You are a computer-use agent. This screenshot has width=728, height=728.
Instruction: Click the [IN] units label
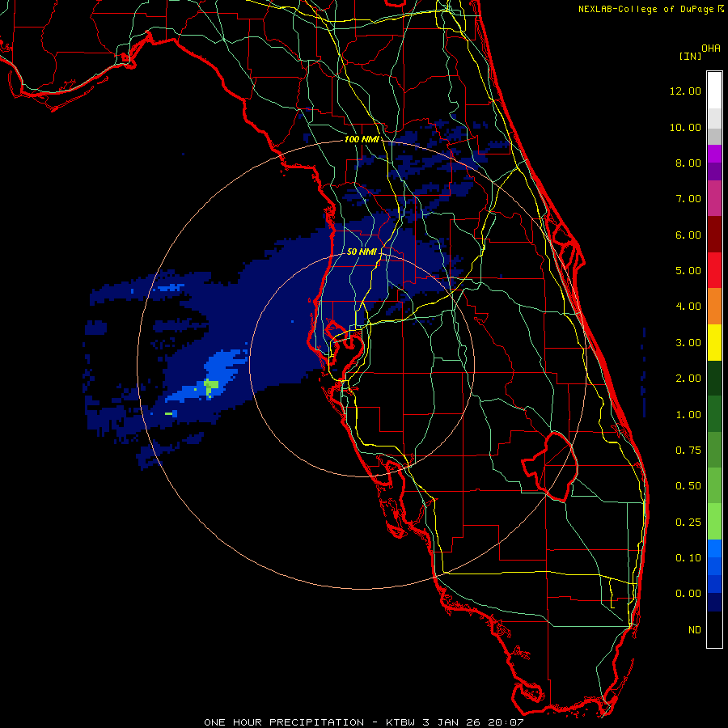(689, 56)
